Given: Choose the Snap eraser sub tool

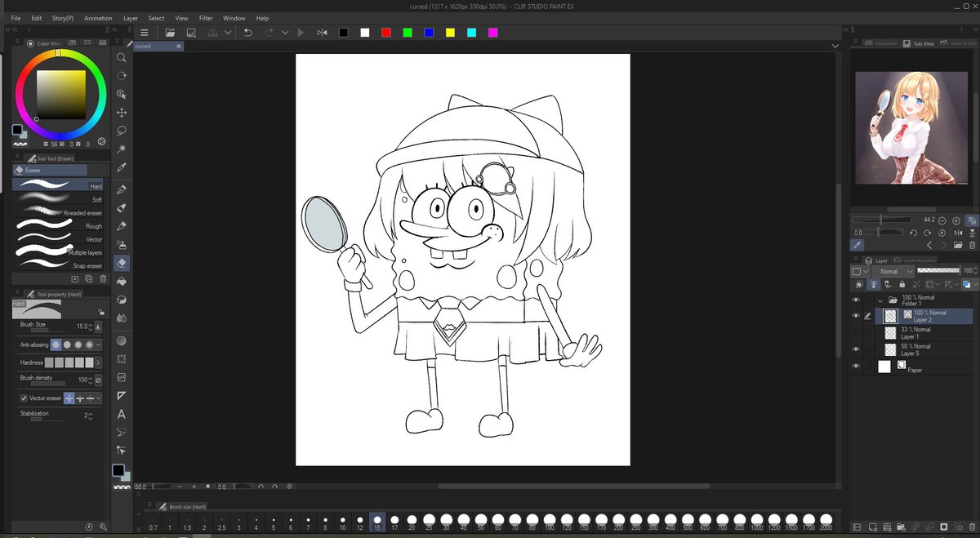Looking at the screenshot, I should (58, 265).
